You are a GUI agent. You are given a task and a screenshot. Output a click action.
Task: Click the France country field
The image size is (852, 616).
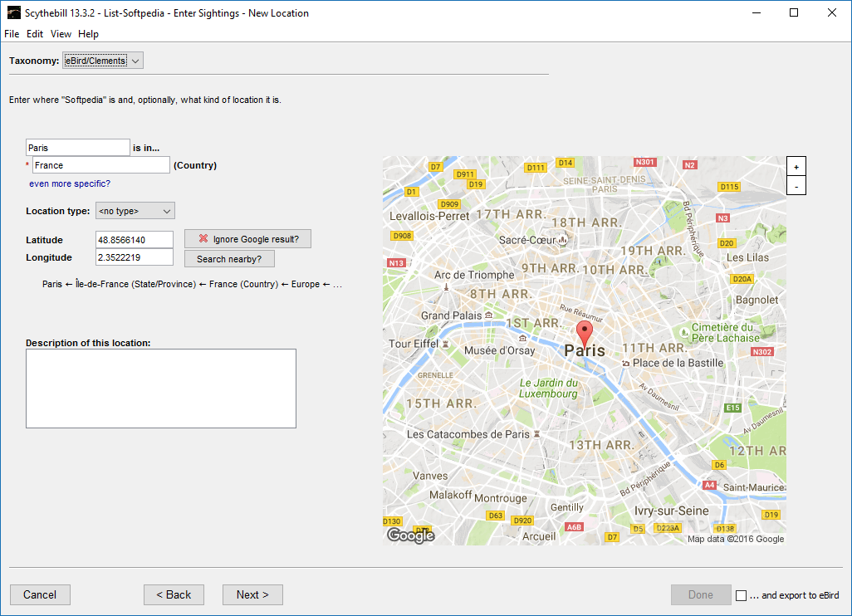tap(101, 165)
